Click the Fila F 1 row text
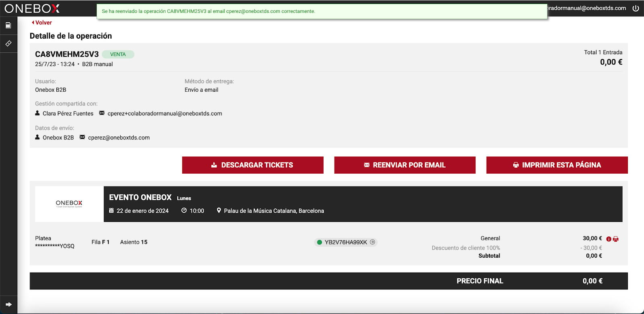 (x=100, y=242)
